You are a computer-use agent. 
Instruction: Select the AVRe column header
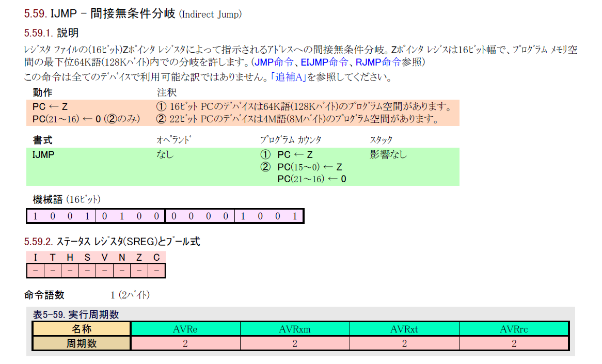click(185, 329)
